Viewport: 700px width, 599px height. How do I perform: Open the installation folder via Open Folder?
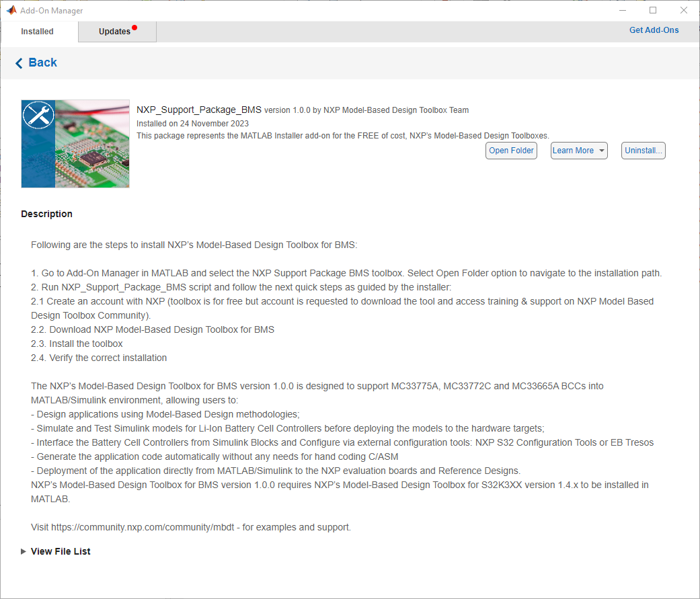[511, 150]
